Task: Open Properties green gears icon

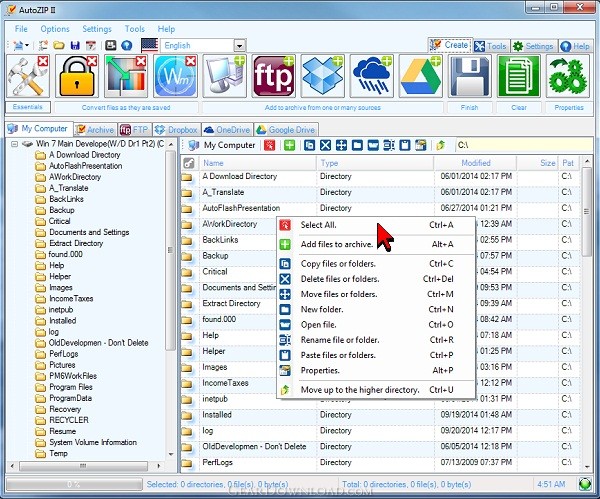Action: pos(568,76)
